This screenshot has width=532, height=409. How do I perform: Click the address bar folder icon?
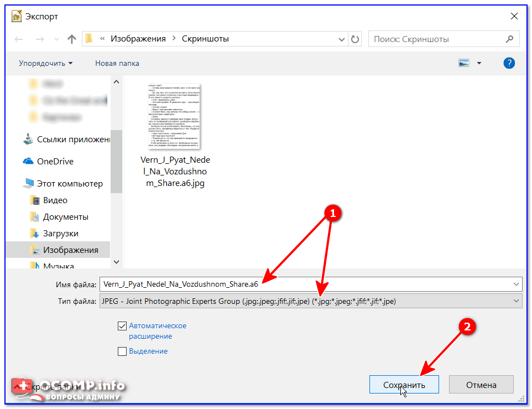tap(89, 39)
